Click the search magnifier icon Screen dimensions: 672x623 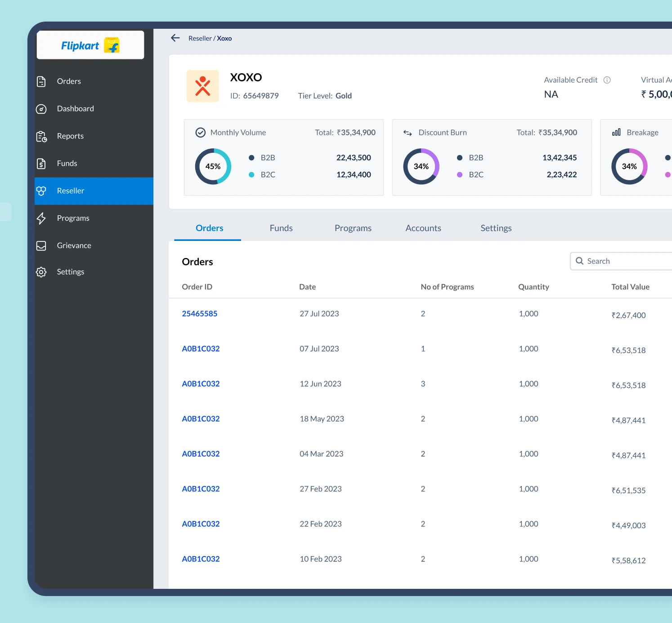coord(580,261)
